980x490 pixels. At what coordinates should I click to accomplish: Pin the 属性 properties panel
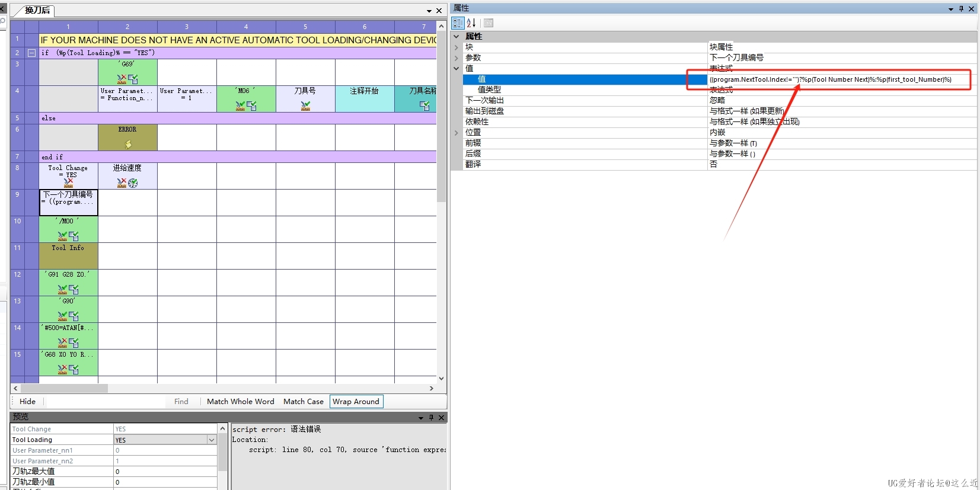click(961, 8)
